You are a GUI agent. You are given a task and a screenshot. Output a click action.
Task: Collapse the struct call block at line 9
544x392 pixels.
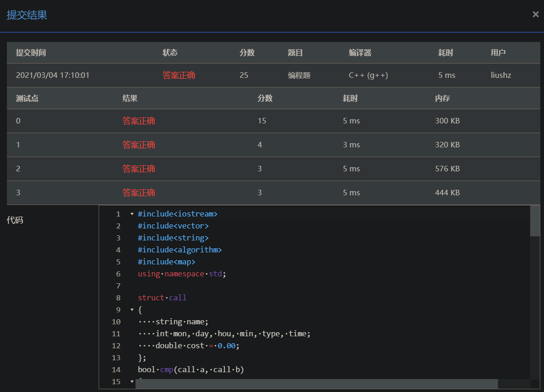click(x=132, y=310)
